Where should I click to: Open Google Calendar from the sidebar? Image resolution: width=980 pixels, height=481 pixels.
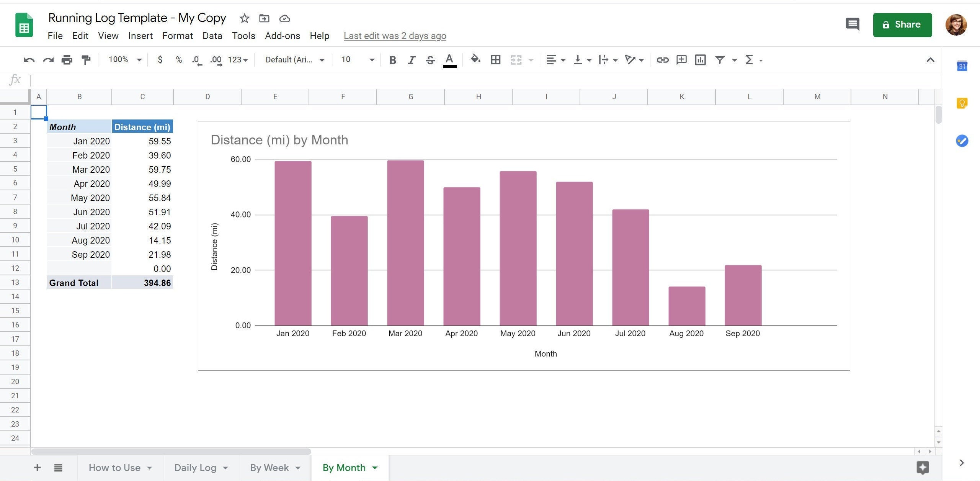[x=962, y=66]
